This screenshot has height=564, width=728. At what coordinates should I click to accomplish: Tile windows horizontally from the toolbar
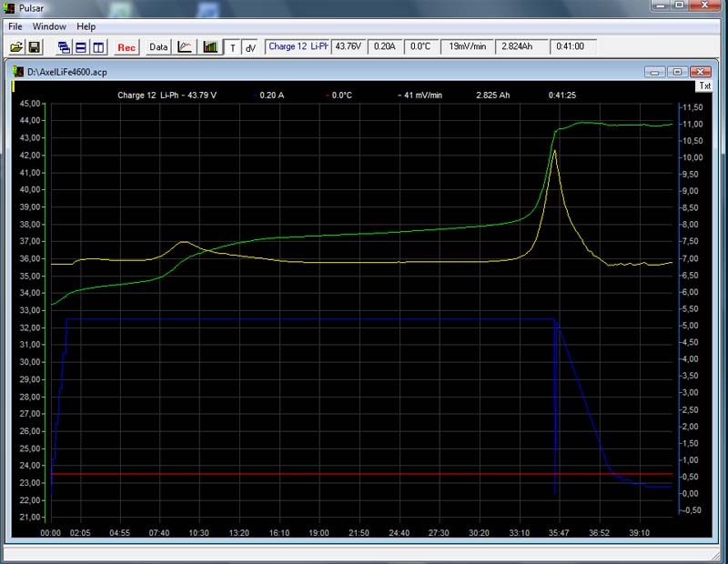[81, 47]
